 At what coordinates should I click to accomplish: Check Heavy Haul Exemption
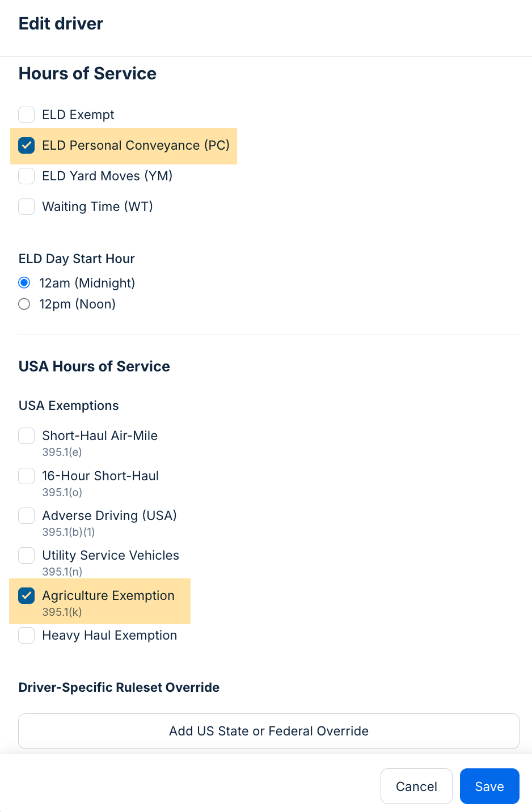pos(27,635)
